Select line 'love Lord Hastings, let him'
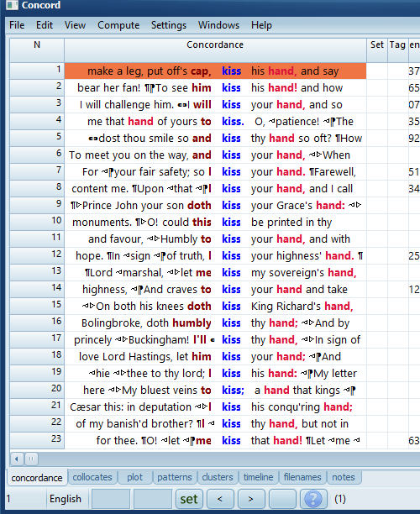This screenshot has width=420, height=514. (x=215, y=356)
